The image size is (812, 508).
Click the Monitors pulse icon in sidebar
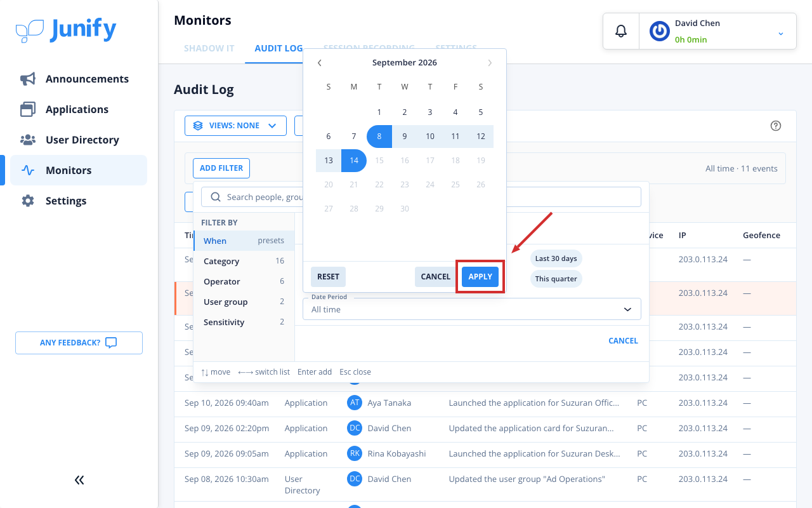tap(28, 170)
